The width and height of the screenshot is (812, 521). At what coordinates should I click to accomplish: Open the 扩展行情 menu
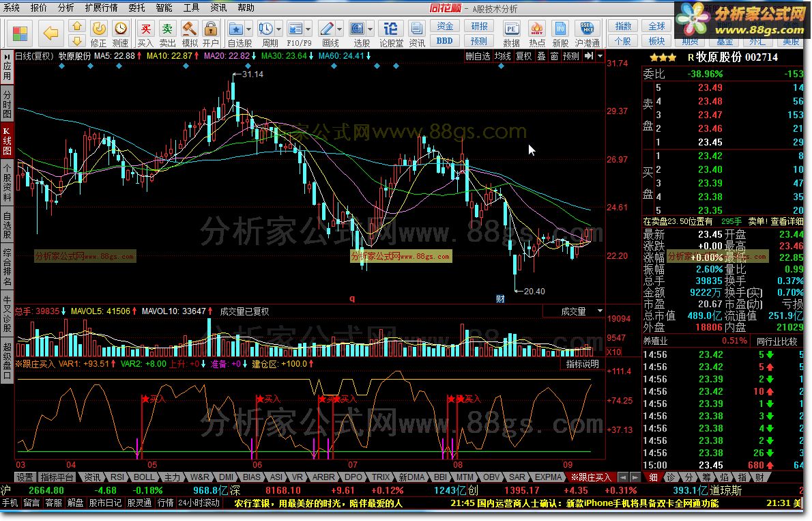pyautogui.click(x=101, y=8)
